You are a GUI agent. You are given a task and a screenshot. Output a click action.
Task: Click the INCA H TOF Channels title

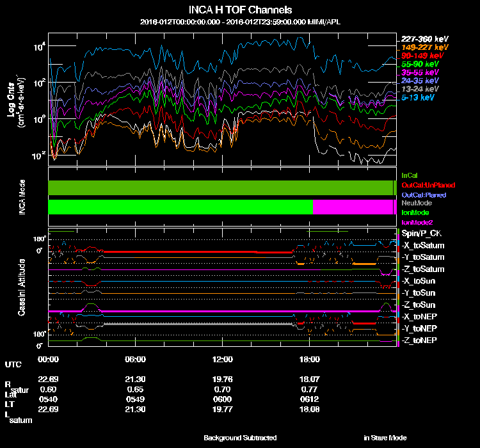tap(240, 10)
